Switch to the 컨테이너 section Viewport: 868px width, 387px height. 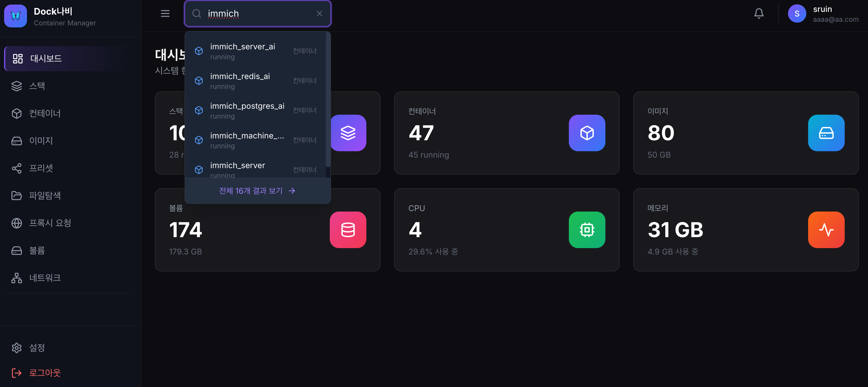(45, 114)
